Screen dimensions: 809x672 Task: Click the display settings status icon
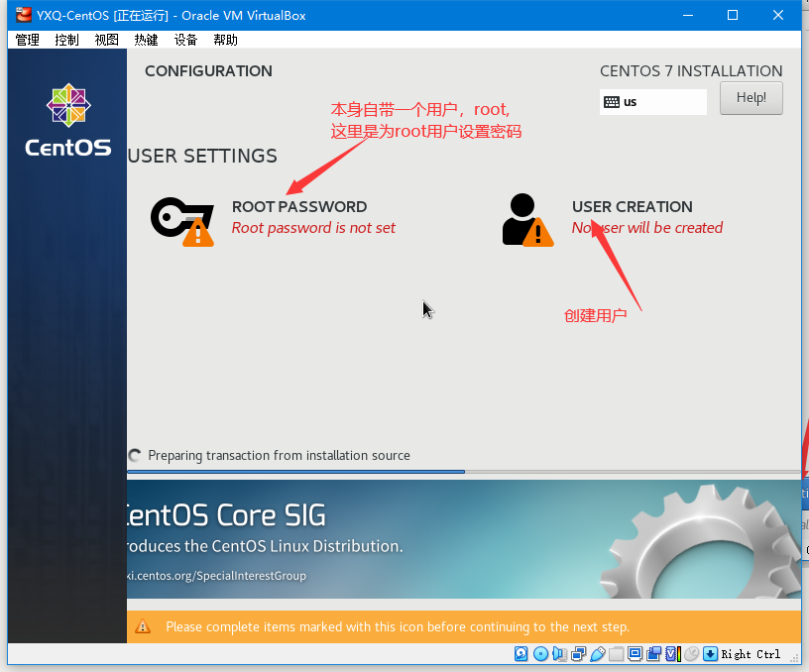click(635, 654)
